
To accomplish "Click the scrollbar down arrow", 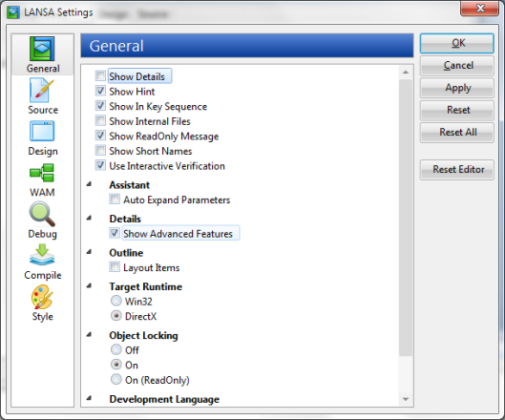I will (x=406, y=399).
